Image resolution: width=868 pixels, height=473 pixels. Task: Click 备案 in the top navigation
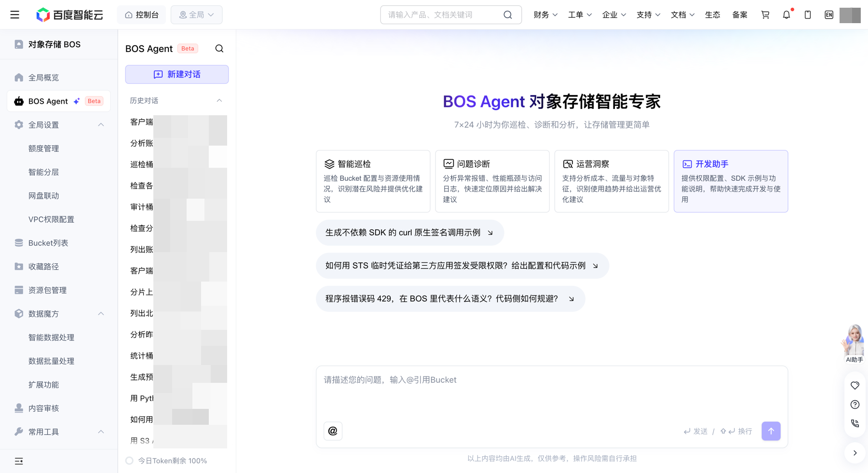740,15
